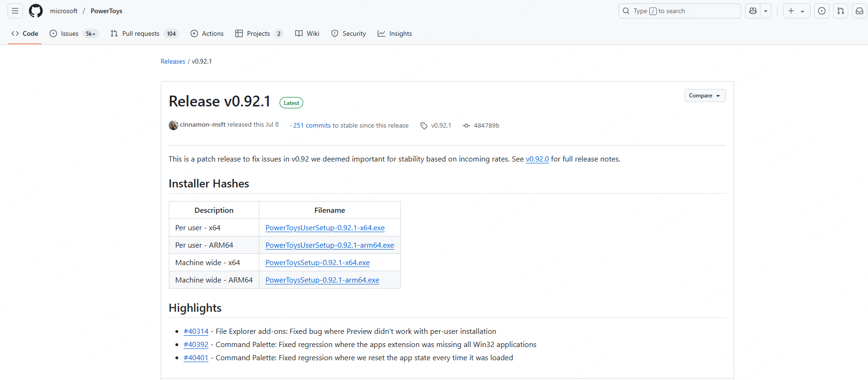868x380 pixels.
Task: Open the notifications inbox icon
Action: click(x=860, y=11)
